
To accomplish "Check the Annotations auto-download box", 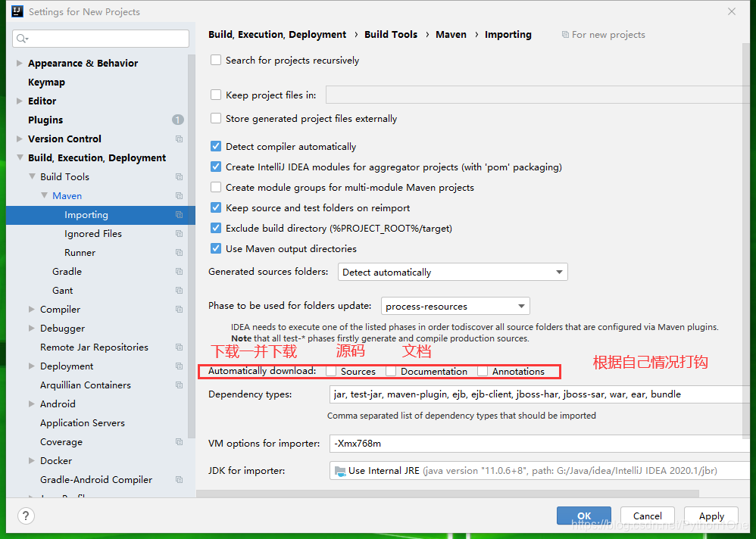I will click(482, 372).
